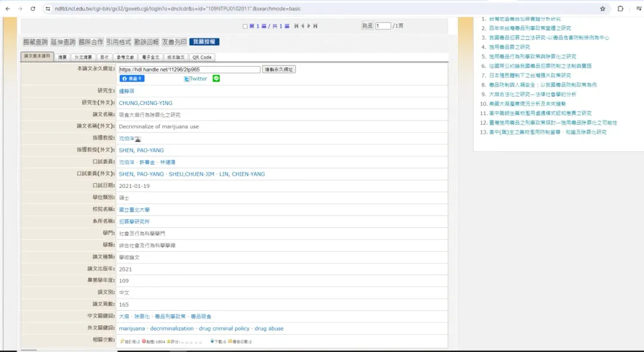Click the blue 我願授權 button
Image resolution: width=644 pixels, height=352 pixels.
point(204,42)
